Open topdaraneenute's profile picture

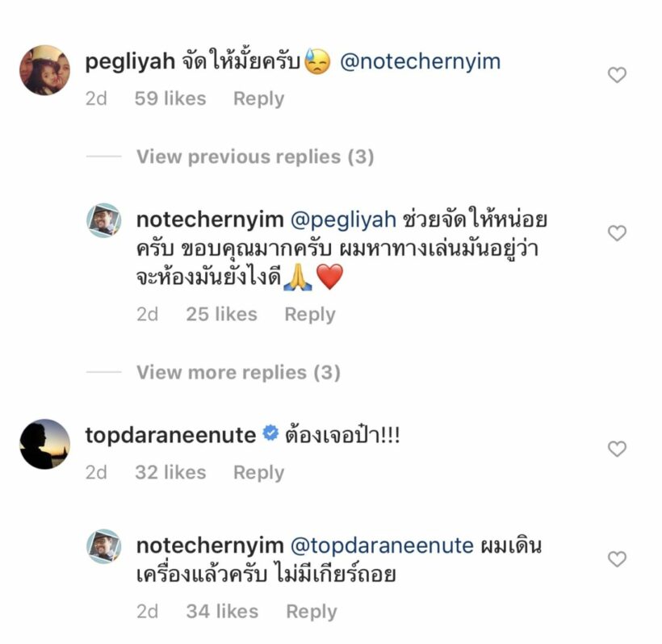(x=44, y=444)
